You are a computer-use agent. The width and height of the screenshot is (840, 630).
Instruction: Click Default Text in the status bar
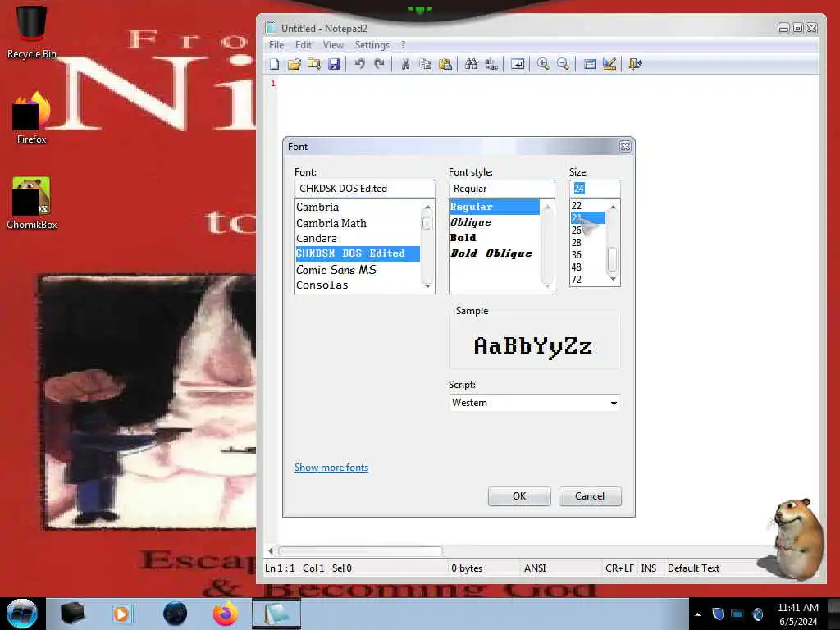coord(693,568)
